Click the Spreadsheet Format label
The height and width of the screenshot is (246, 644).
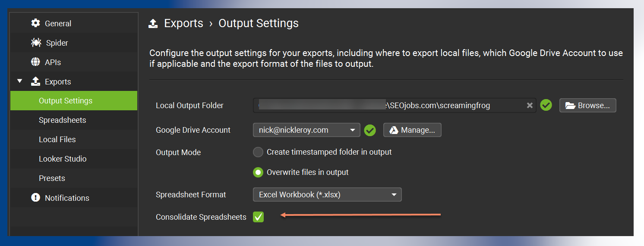pyautogui.click(x=191, y=195)
